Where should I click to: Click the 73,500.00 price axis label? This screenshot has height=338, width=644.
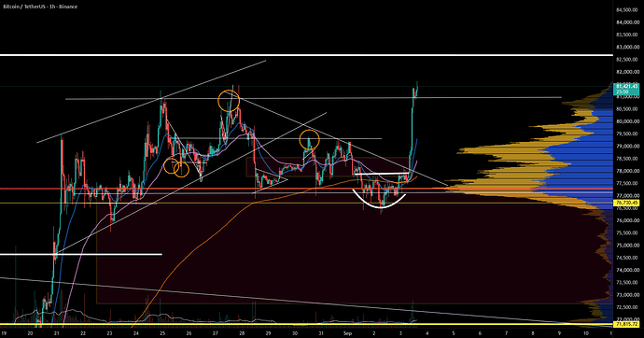click(x=628, y=283)
